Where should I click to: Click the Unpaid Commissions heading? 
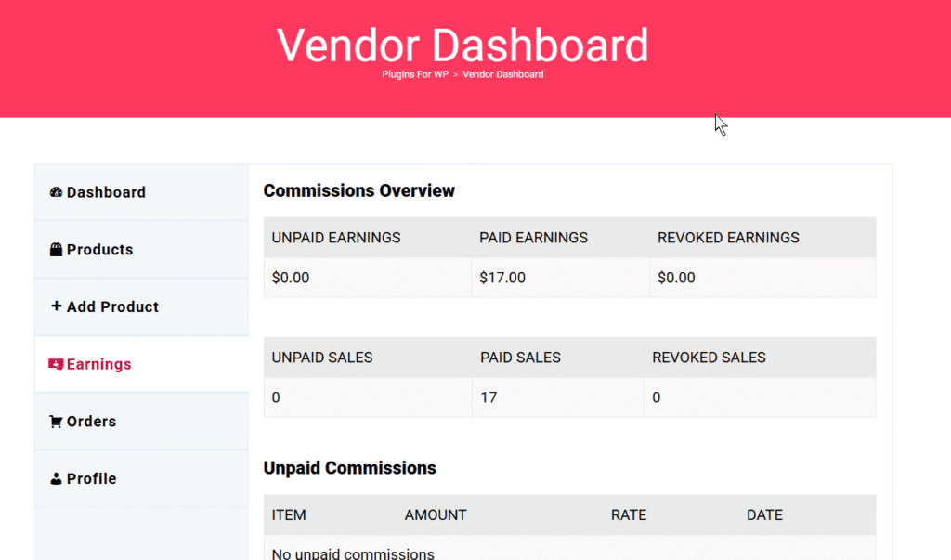coord(350,468)
